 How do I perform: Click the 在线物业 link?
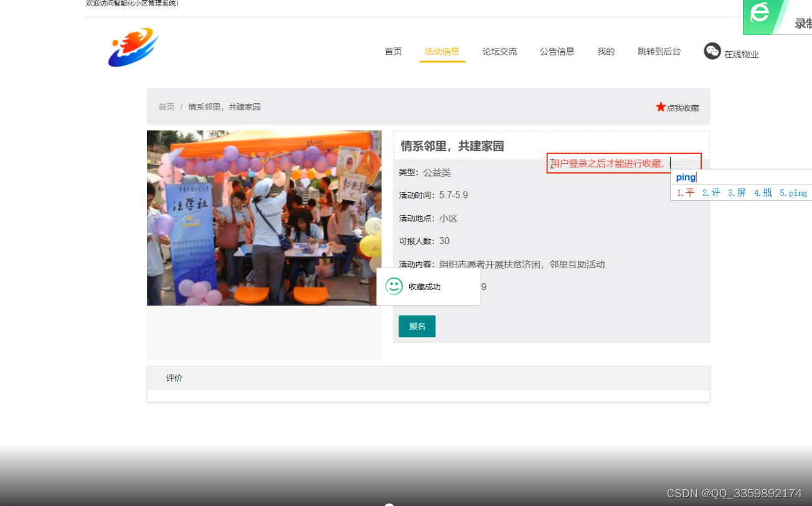tap(741, 54)
